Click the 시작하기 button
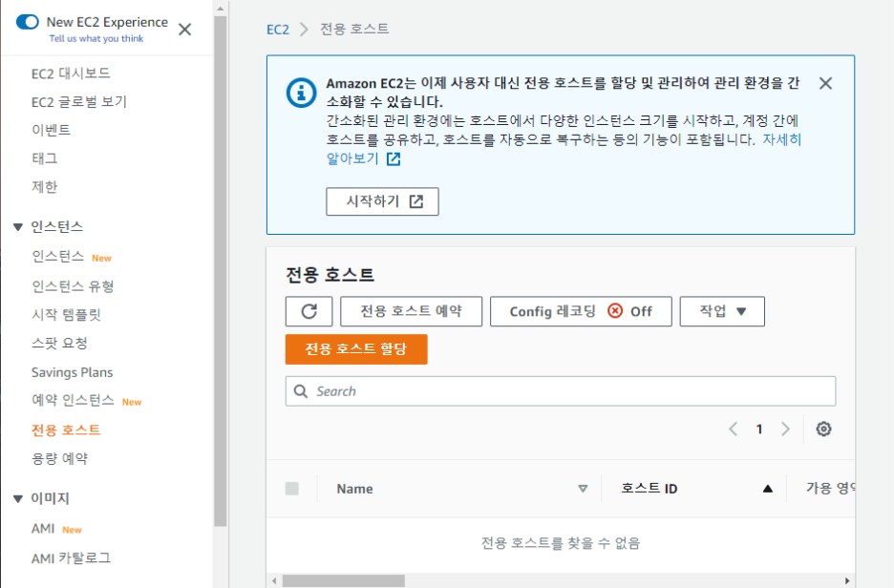 (x=383, y=201)
